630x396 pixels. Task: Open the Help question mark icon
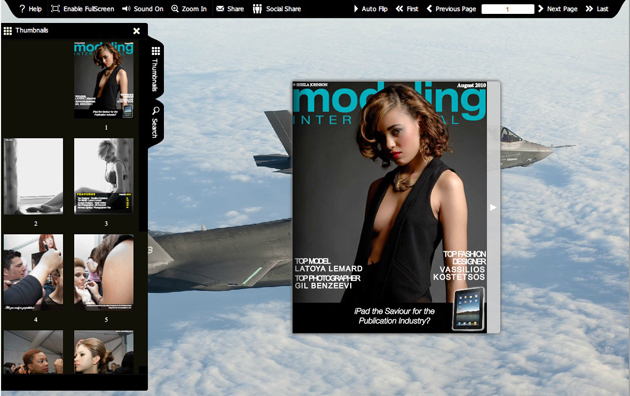click(22, 8)
